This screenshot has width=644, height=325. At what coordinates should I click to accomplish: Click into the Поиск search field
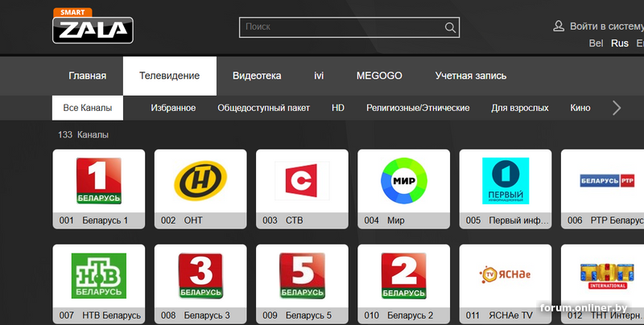(x=349, y=27)
